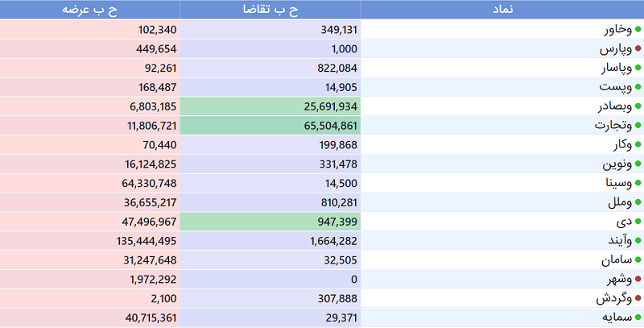Viewport: 644px width, 328px height.
Task: Open the وپاسار symbol name
Action: pyautogui.click(x=617, y=68)
